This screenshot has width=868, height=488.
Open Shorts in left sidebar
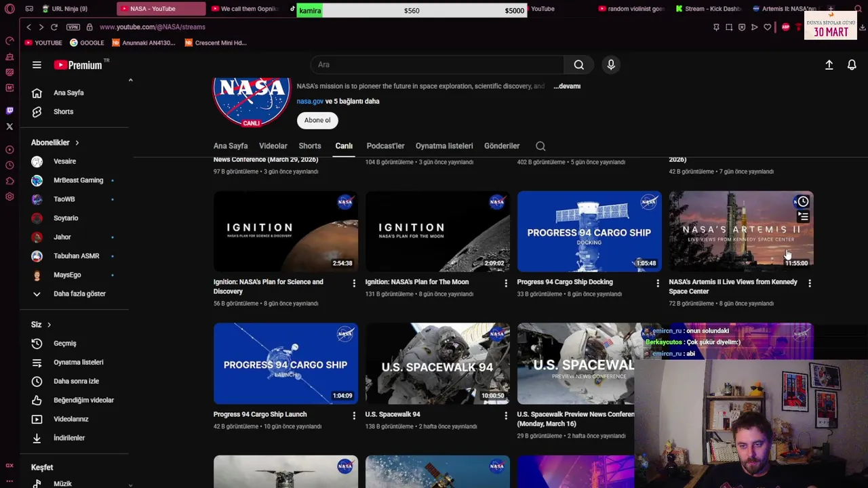[x=76, y=112]
